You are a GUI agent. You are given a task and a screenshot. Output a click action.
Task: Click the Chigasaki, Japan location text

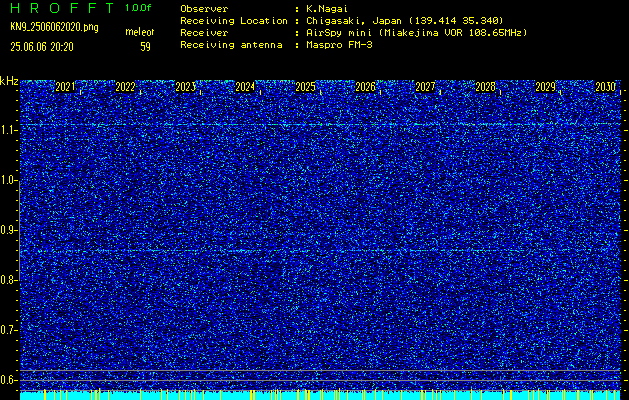click(x=404, y=20)
